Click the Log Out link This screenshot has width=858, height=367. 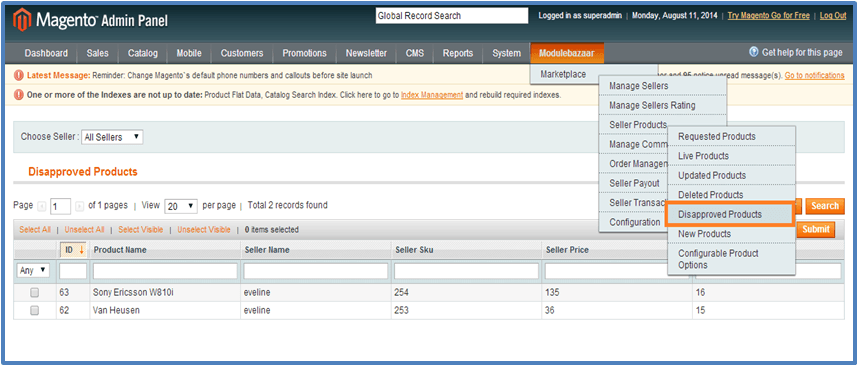tap(833, 16)
